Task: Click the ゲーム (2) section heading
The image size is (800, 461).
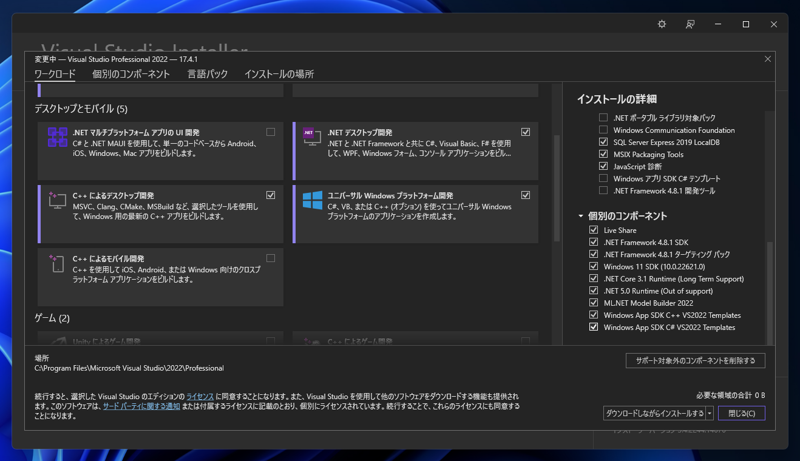Action: [52, 318]
